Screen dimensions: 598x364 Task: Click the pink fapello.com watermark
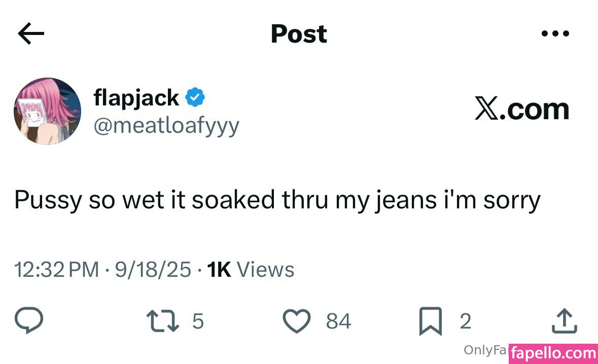(x=553, y=352)
